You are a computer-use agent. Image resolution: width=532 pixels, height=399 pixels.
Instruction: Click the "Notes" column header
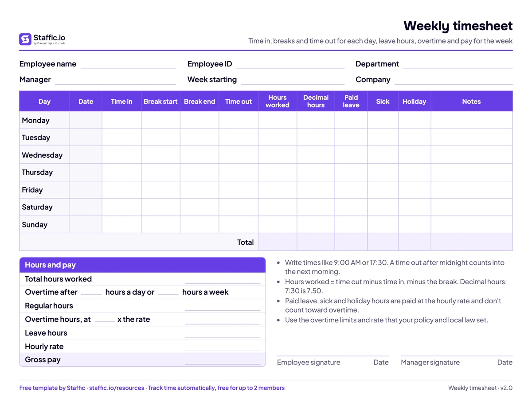tap(472, 102)
